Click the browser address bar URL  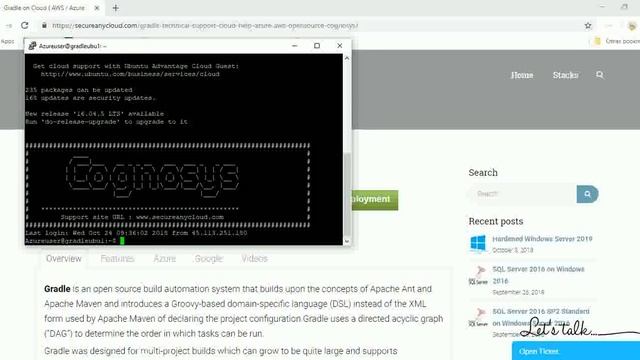coord(205,25)
